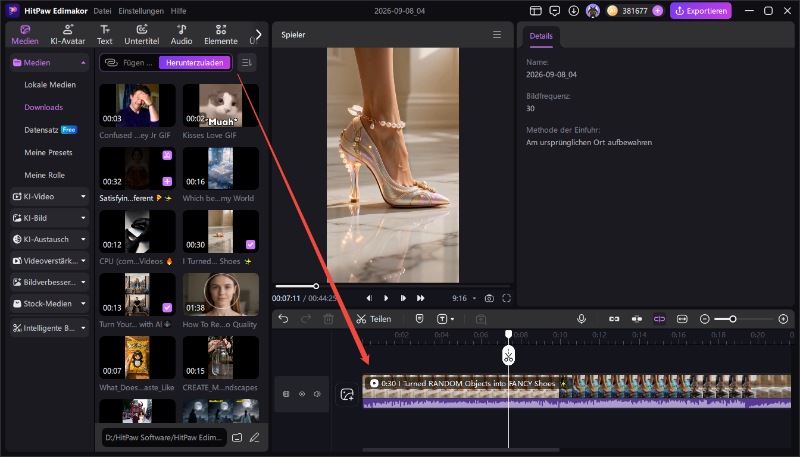Toggle the auto-snapping icon
The width and height of the screenshot is (800, 457).
637,319
